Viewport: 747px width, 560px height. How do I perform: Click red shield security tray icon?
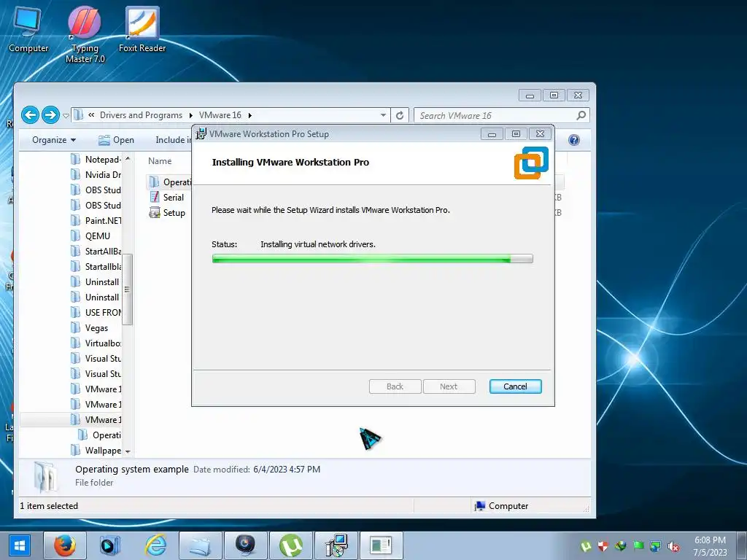(603, 545)
